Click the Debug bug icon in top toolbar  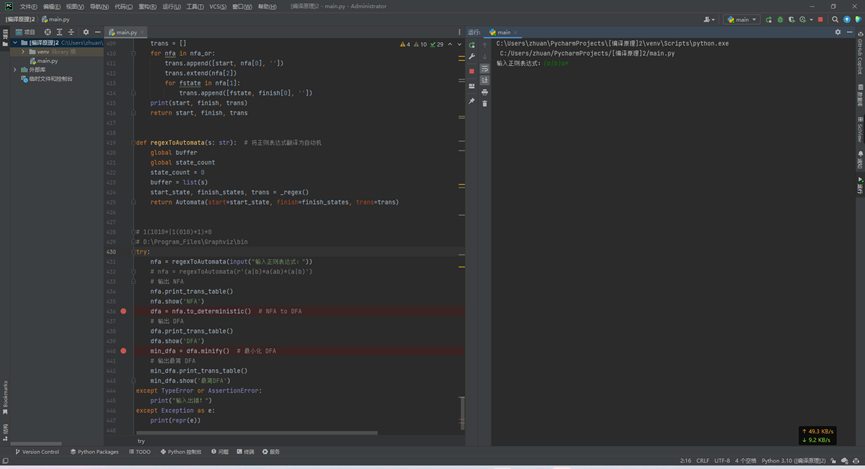pyautogui.click(x=780, y=19)
